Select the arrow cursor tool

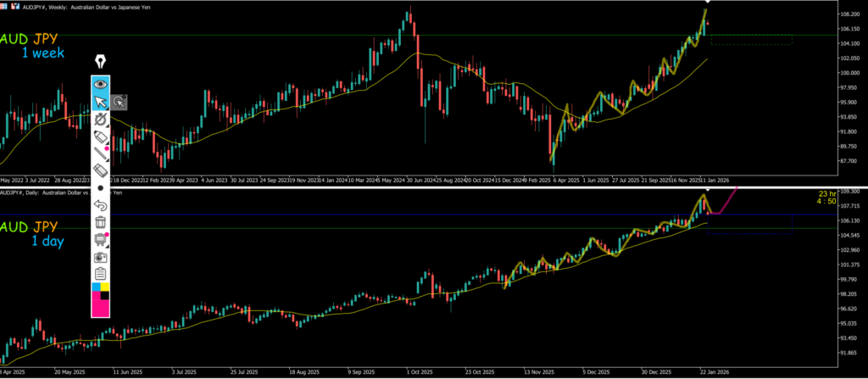pos(100,102)
